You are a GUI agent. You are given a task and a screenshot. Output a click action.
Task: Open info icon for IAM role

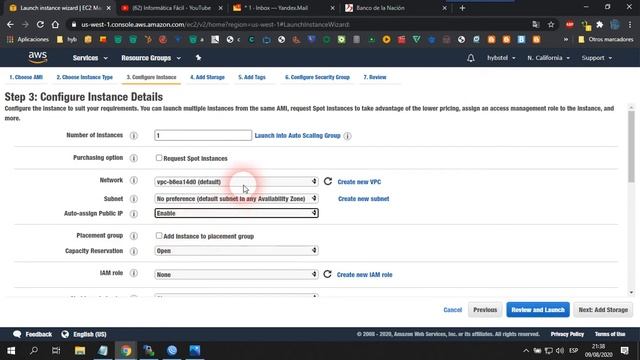pos(133,273)
